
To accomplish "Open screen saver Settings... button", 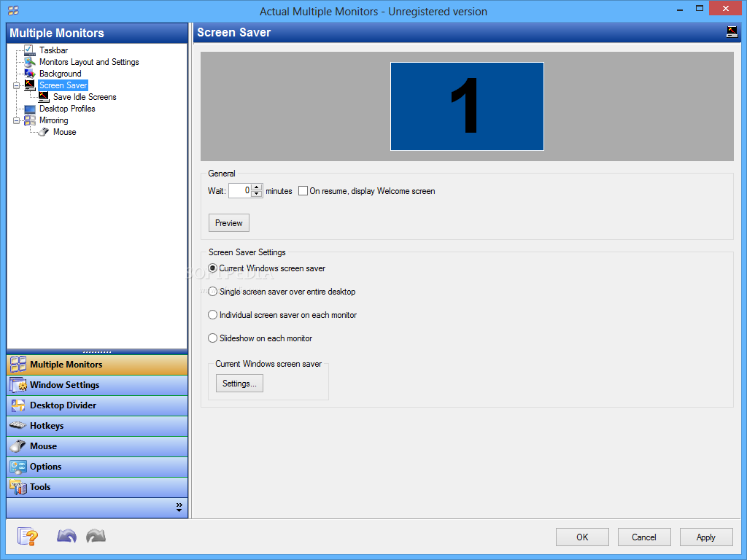I will click(x=239, y=384).
